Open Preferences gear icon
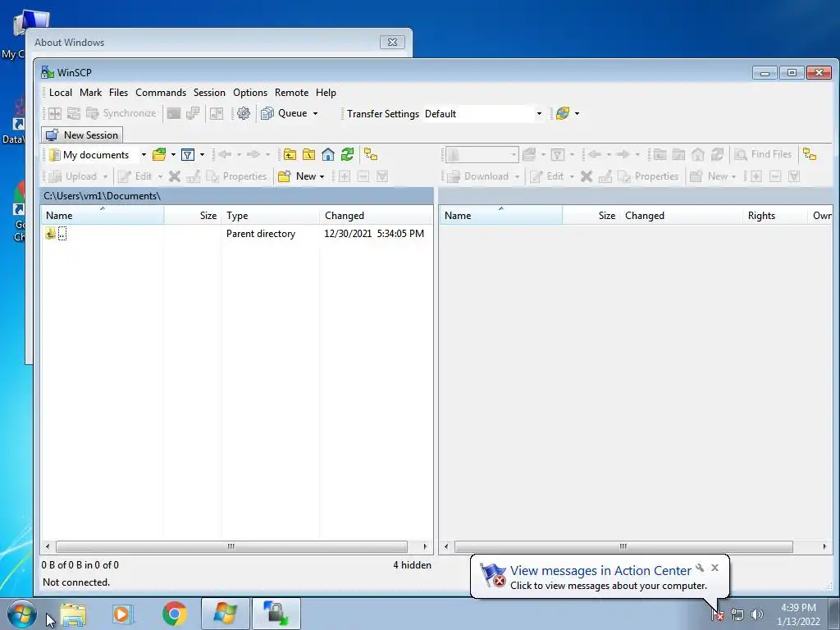The height and width of the screenshot is (630, 840). [x=244, y=113]
